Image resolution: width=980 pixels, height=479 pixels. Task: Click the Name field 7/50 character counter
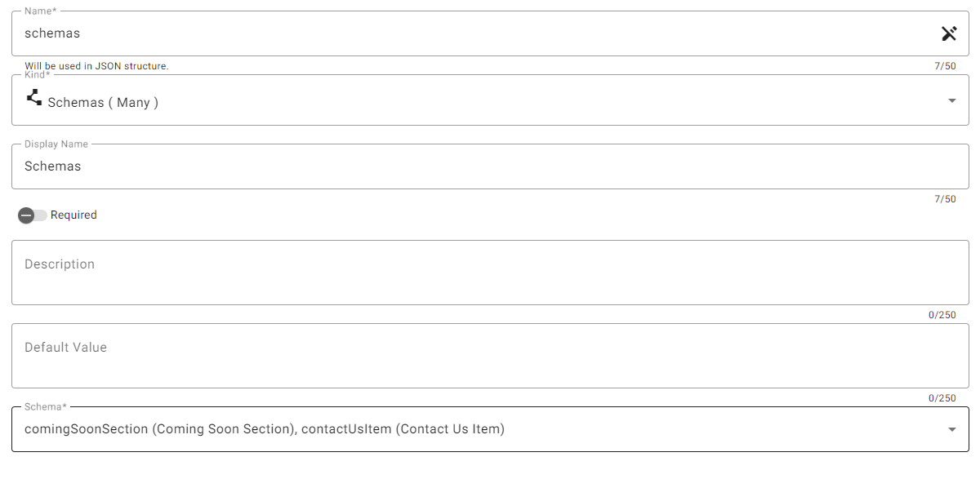click(945, 66)
